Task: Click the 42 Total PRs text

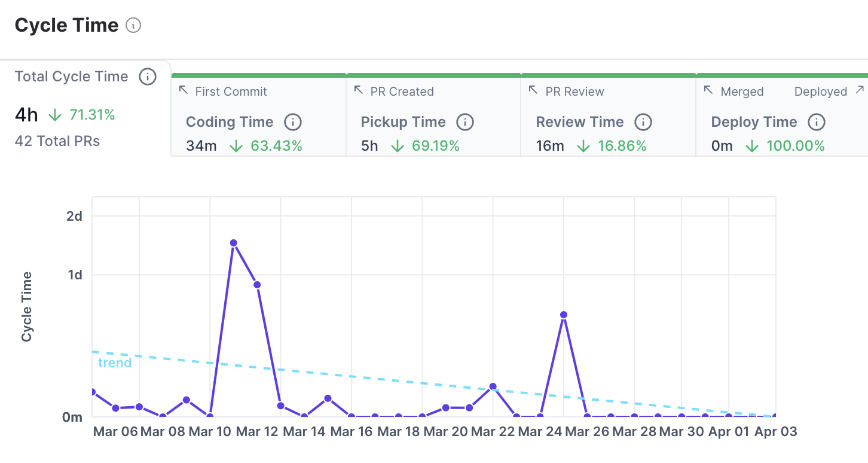Action: click(57, 141)
